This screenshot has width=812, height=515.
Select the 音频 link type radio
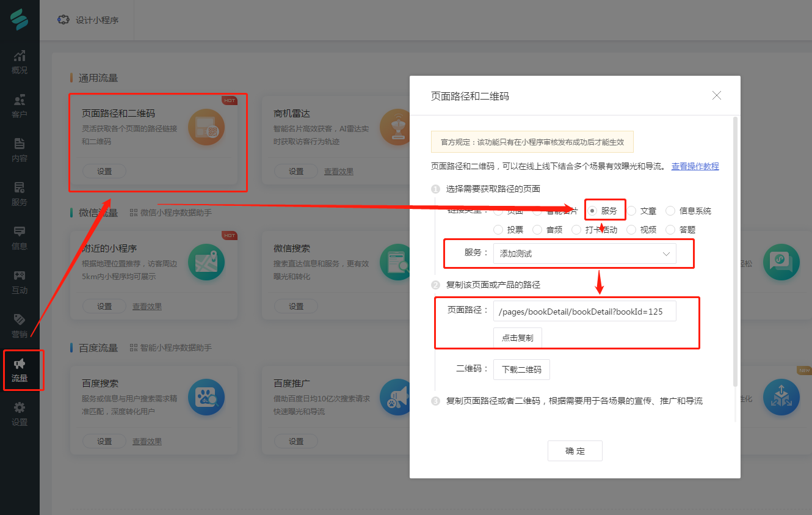[x=537, y=230]
